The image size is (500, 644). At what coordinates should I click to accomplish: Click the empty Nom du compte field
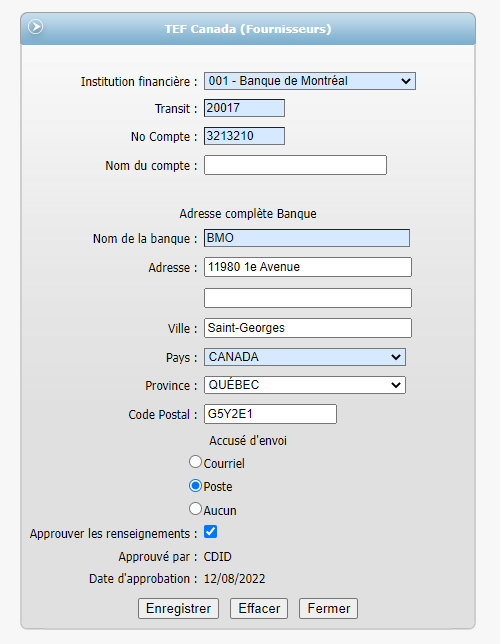tap(295, 165)
